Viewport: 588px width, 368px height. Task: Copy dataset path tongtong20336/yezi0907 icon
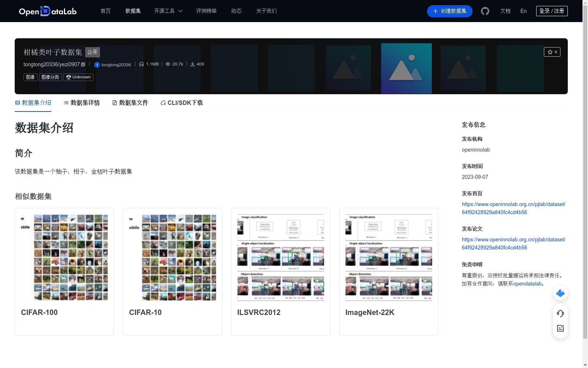pos(83,64)
